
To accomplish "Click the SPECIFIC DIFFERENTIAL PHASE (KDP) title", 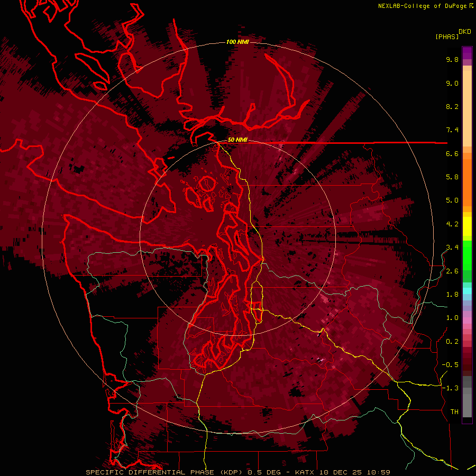I will 166,472.
